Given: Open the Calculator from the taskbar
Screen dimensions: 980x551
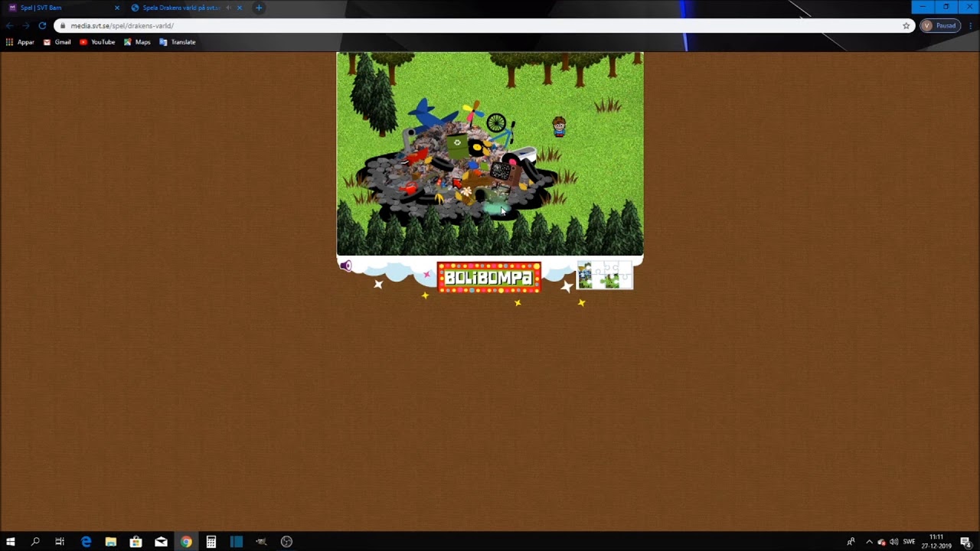Looking at the screenshot, I should coord(211,542).
